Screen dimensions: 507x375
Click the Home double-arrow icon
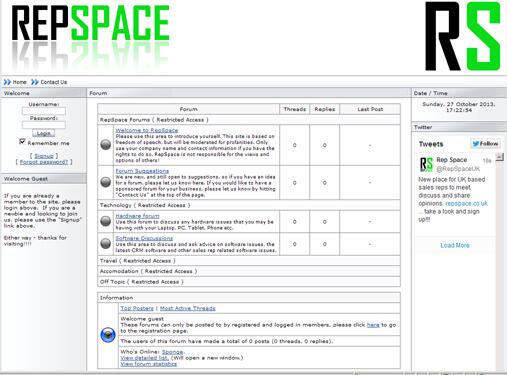(x=7, y=82)
